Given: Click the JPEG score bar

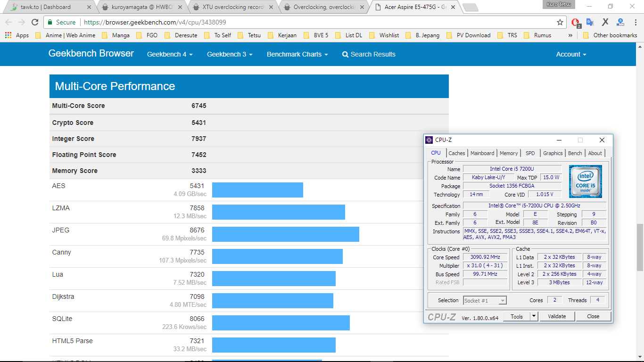Looking at the screenshot, I should pos(286,234).
